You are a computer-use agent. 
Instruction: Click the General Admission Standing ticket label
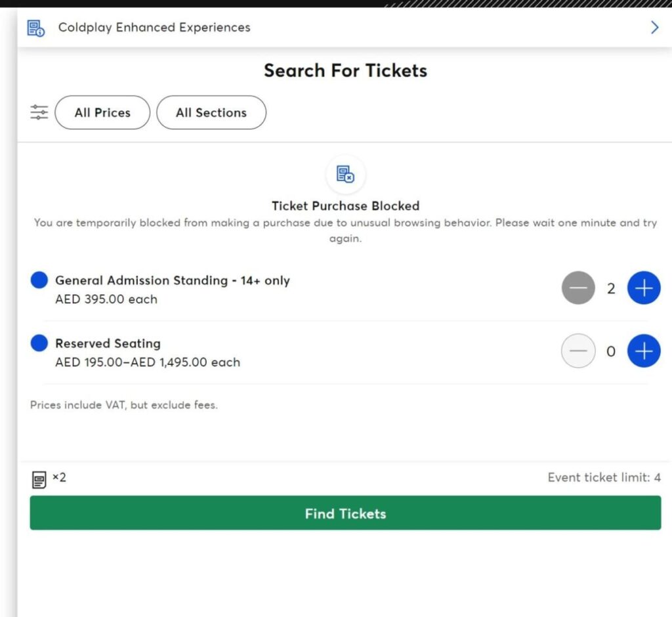click(172, 281)
